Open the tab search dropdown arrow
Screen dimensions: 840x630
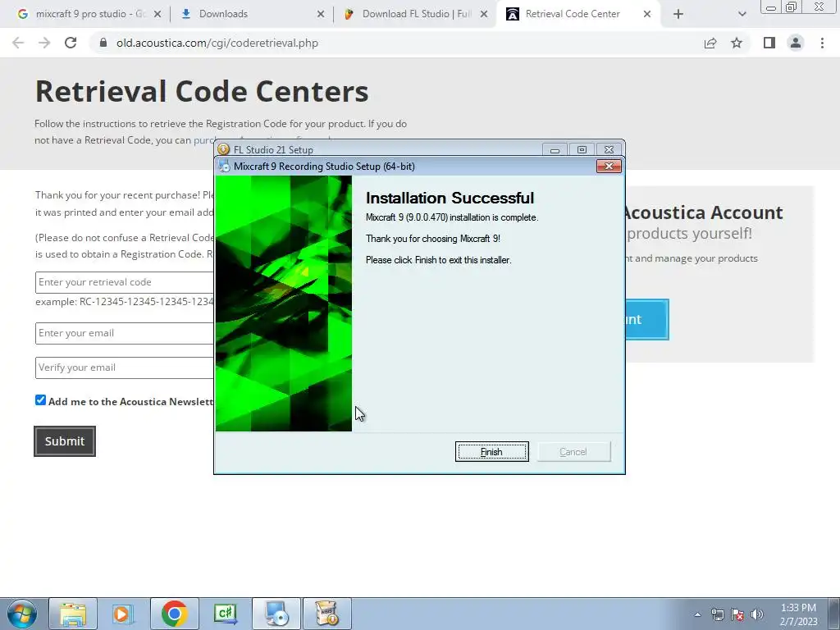point(742,15)
